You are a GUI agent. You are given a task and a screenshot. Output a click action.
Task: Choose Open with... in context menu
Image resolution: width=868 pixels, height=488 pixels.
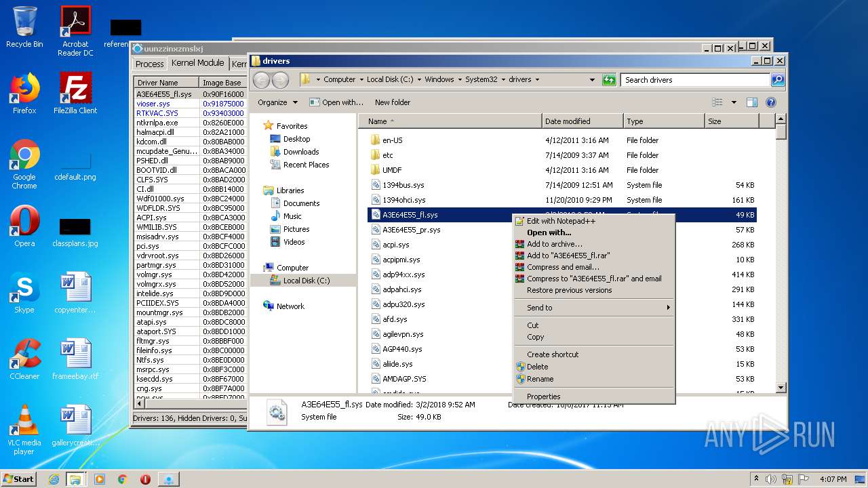point(593,232)
